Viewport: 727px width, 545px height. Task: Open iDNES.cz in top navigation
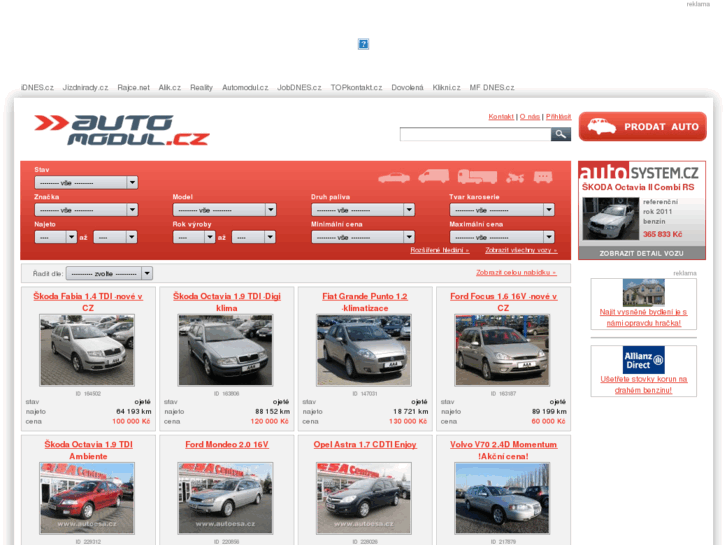(x=37, y=87)
